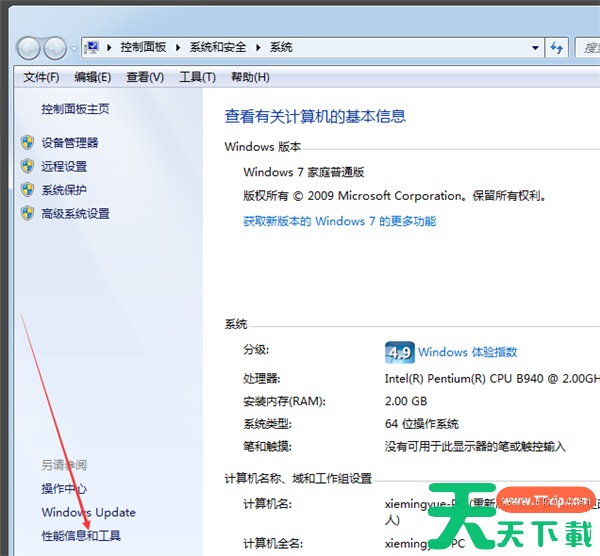Image resolution: width=600 pixels, height=556 pixels.
Task: Click the Windows 版本 section heading
Action: tap(263, 147)
